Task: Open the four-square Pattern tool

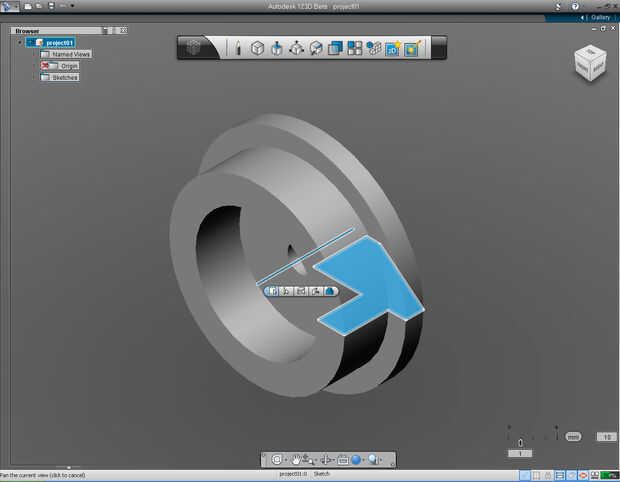Action: pyautogui.click(x=354, y=48)
